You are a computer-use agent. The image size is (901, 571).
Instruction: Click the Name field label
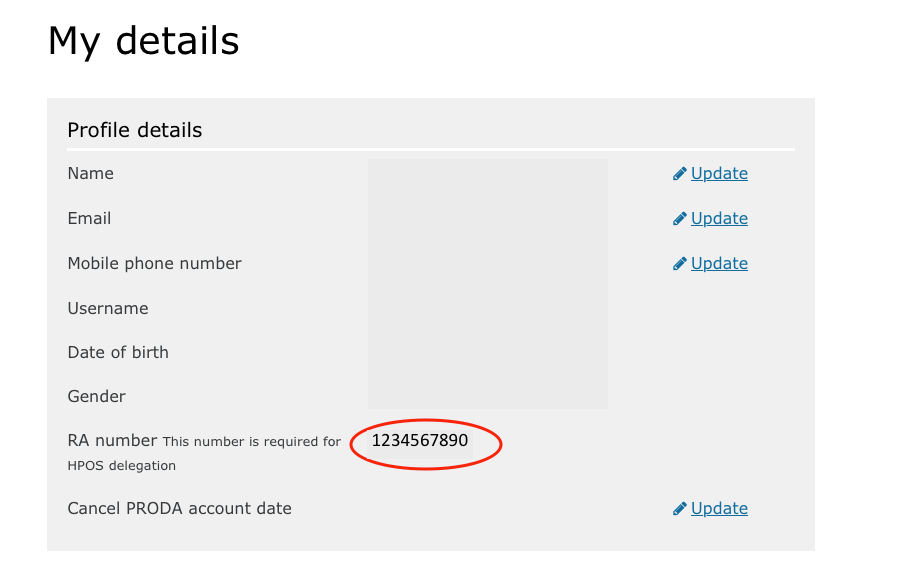click(90, 173)
